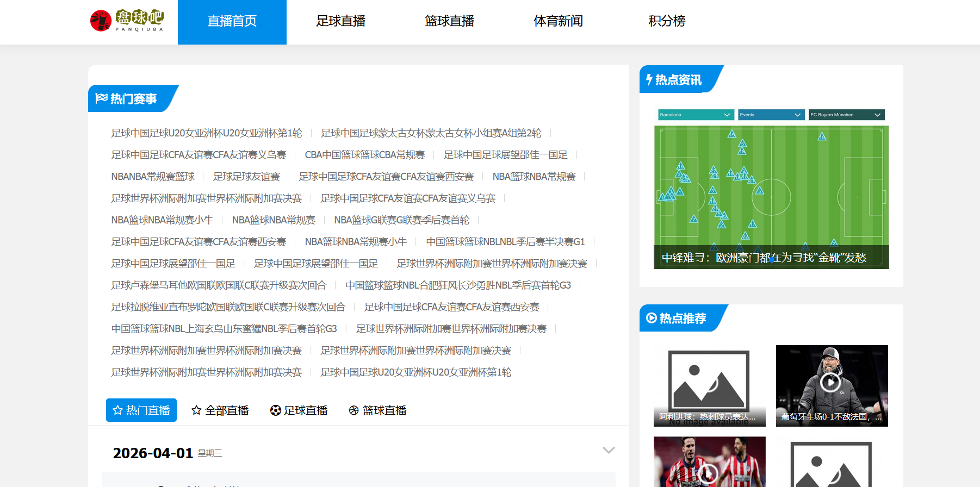
Task: Click the 2026-04-01 date heading
Action: pos(153,453)
